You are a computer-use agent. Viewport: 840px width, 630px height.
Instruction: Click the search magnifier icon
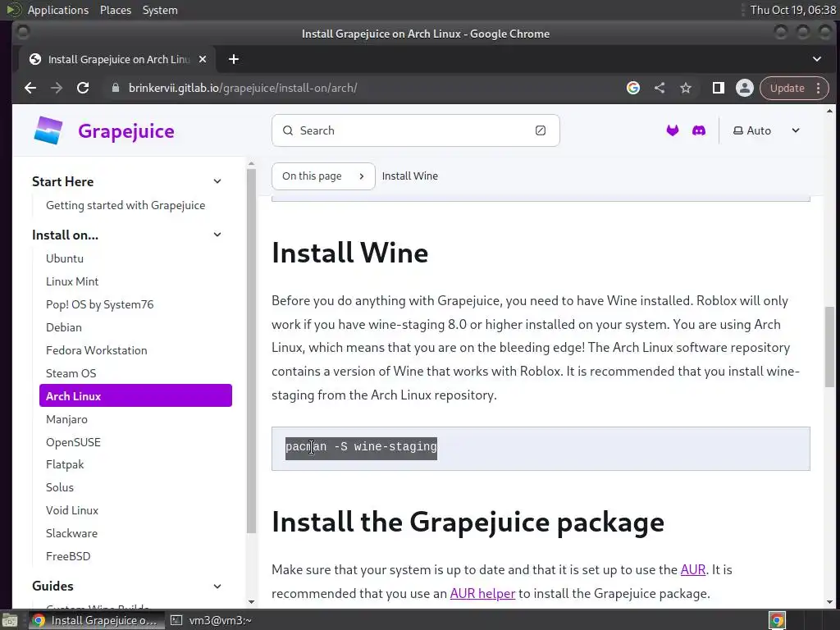pos(288,130)
